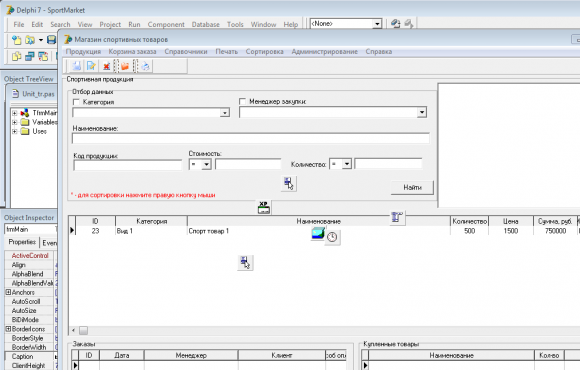Click the Наименование column header
The height and width of the screenshot is (370, 580).
(318, 221)
